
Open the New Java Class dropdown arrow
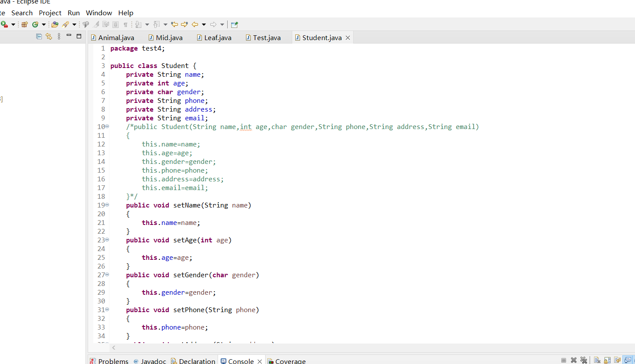click(x=44, y=24)
